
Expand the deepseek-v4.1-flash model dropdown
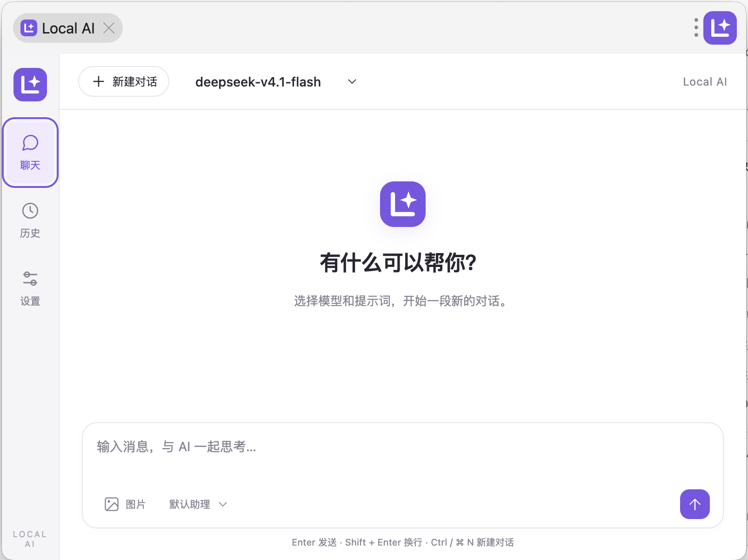tap(276, 82)
